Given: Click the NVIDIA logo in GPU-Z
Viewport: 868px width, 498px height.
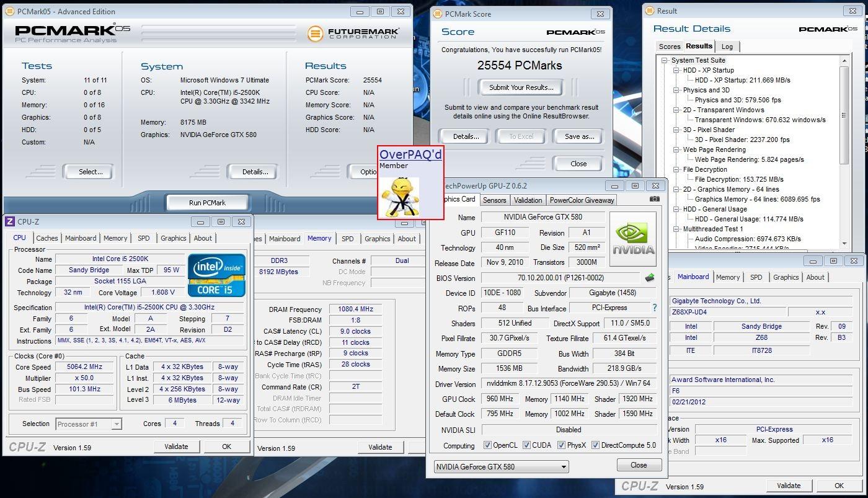Looking at the screenshot, I should (633, 239).
